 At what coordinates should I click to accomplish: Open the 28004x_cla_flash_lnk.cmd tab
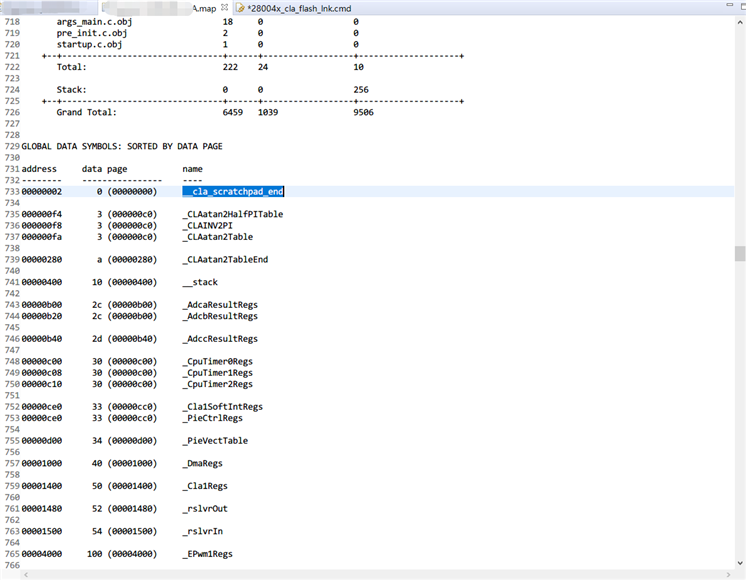tap(299, 9)
